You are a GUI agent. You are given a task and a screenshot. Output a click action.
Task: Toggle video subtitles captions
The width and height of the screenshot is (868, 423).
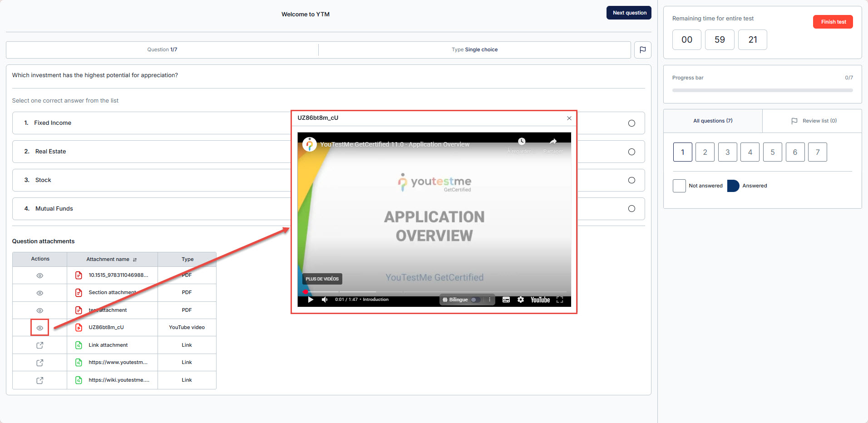(506, 300)
